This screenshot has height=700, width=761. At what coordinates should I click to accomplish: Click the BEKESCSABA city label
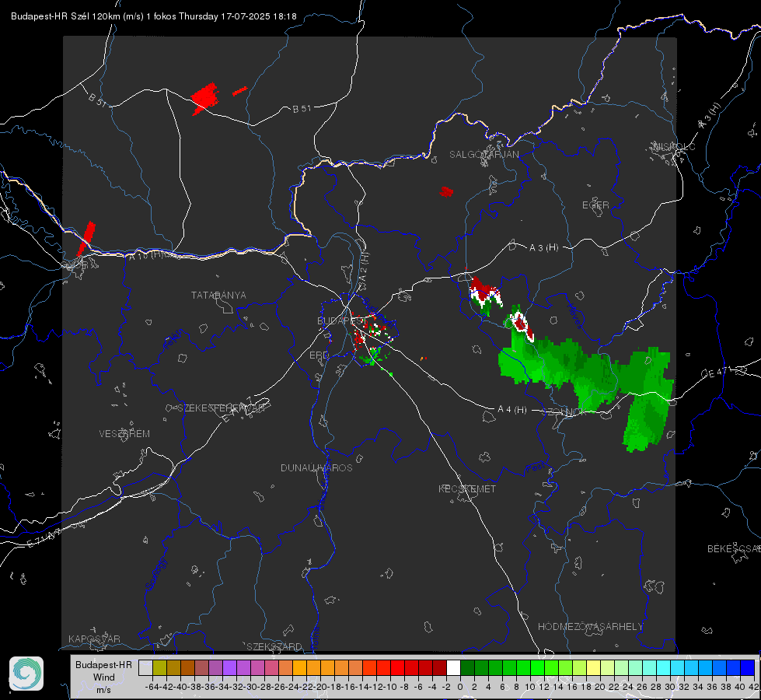point(734,549)
